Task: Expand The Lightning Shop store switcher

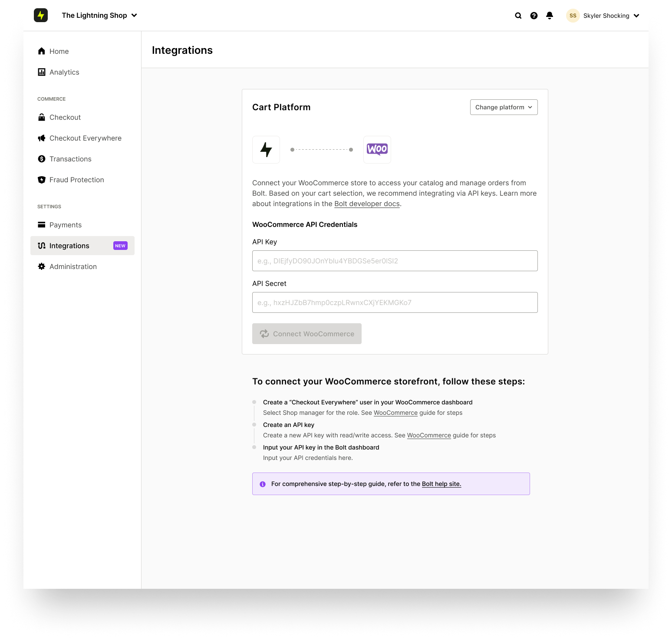Action: (x=99, y=16)
